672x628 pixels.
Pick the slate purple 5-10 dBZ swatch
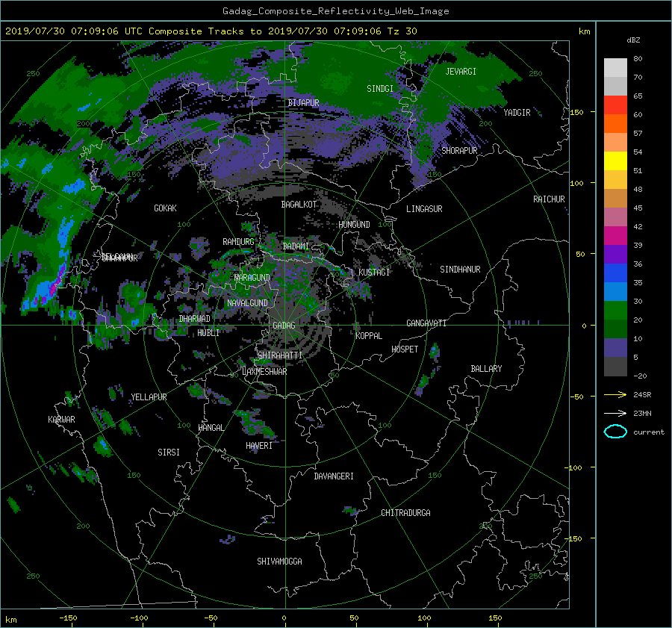(615, 348)
